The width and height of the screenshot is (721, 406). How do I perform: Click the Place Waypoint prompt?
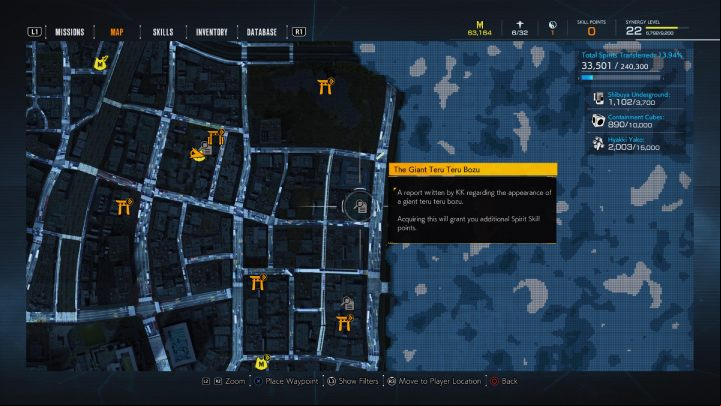point(286,381)
